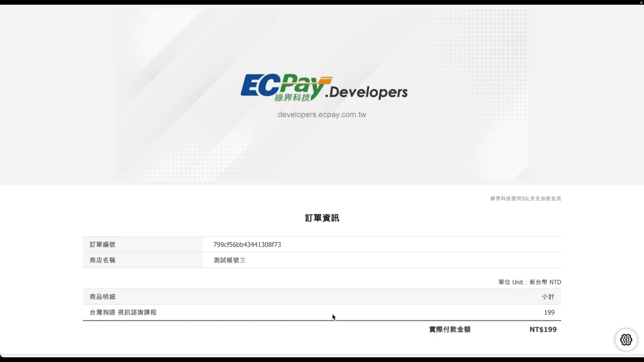
Task: Click the subtotal value 199
Action: [x=549, y=313]
